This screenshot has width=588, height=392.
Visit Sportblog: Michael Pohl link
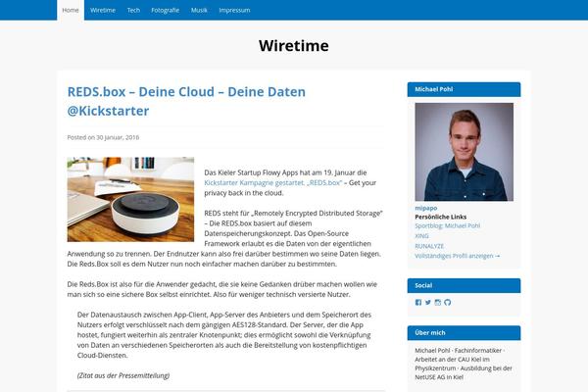(448, 225)
